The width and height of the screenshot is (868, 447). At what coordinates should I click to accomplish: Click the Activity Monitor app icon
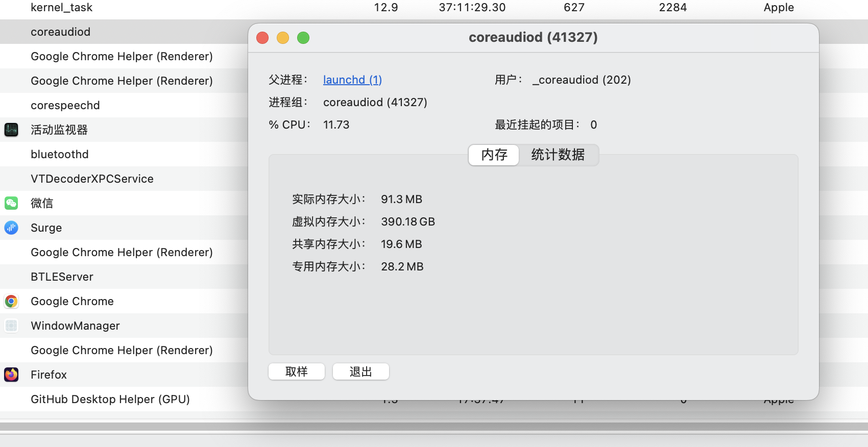click(x=11, y=130)
